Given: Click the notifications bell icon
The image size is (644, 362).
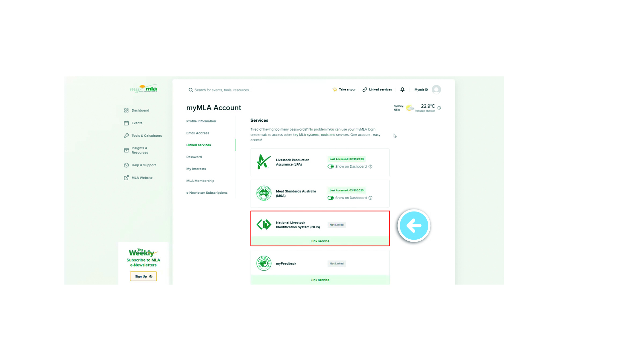Looking at the screenshot, I should pyautogui.click(x=402, y=89).
